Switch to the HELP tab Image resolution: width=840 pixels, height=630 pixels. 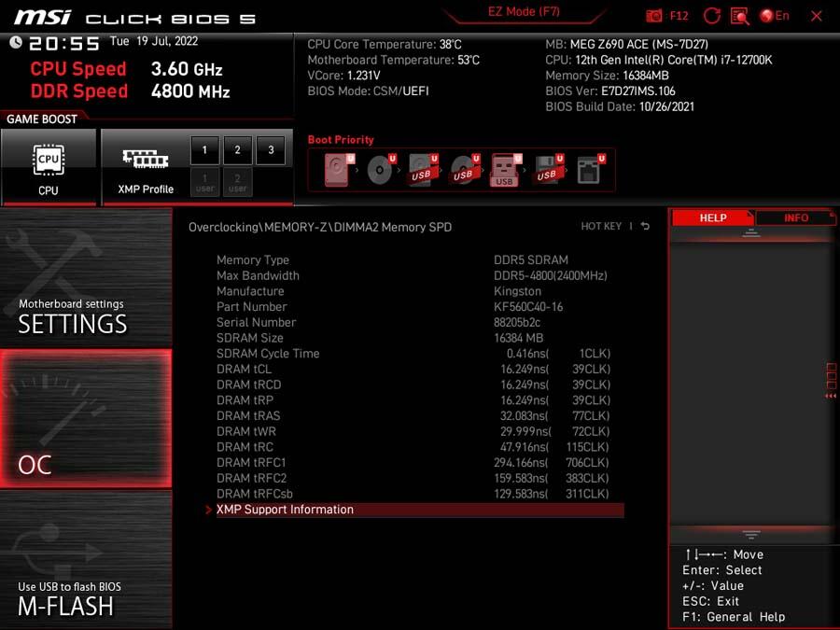[712, 218]
